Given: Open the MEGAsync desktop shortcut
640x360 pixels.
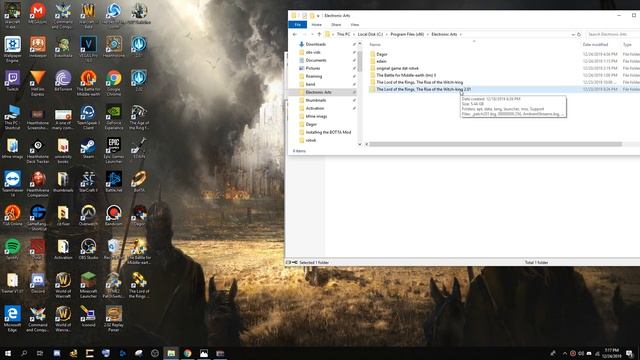Looking at the screenshot, I should click(x=38, y=13).
